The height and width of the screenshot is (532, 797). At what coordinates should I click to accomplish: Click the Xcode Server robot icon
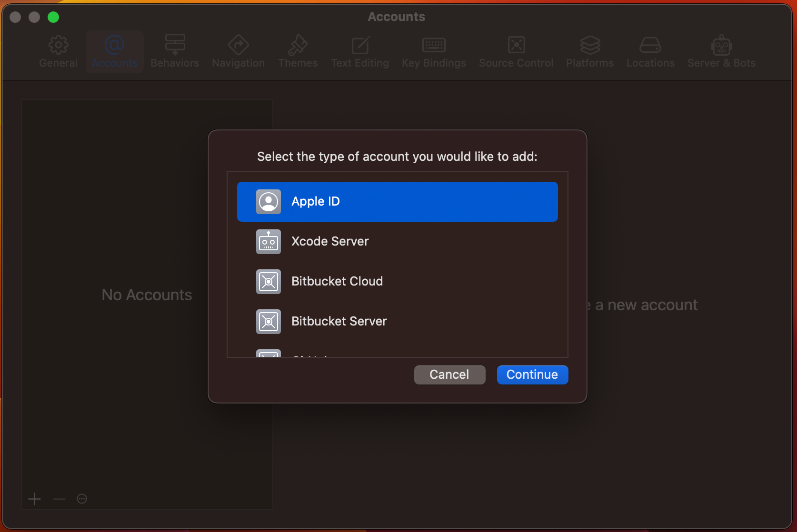coord(269,242)
